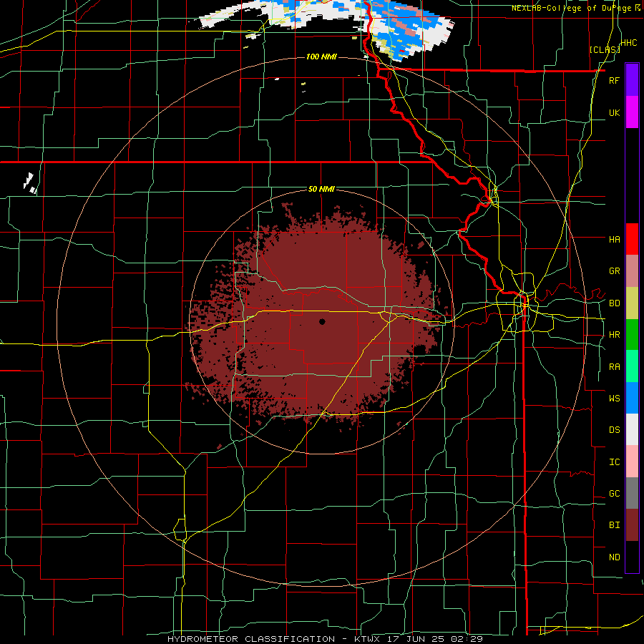Click the 'GC' legend label

point(614,494)
